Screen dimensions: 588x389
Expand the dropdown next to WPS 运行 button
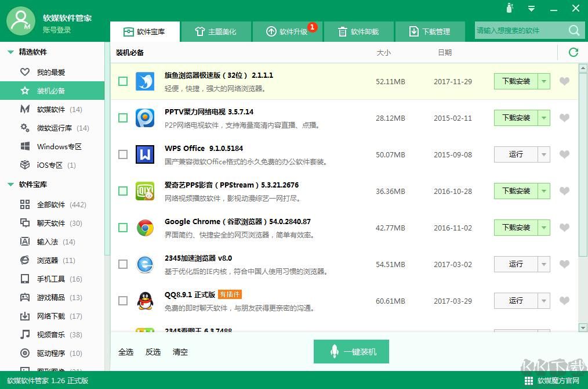point(544,154)
